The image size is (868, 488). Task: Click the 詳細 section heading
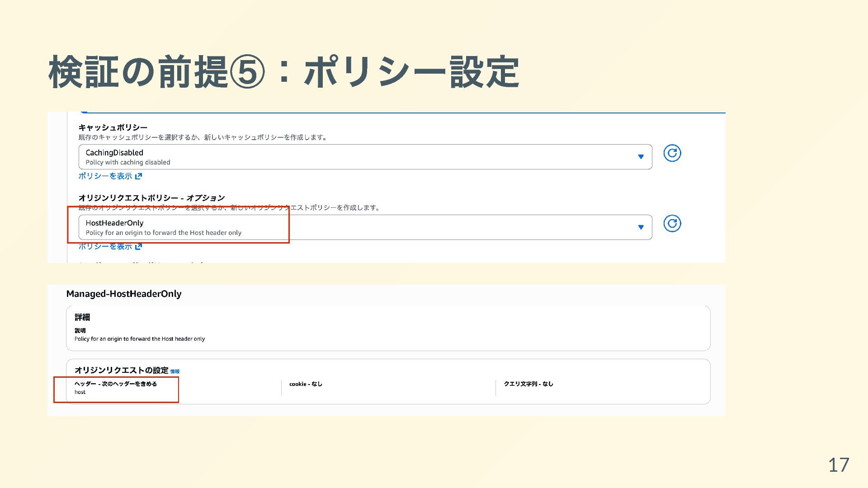[x=82, y=317]
